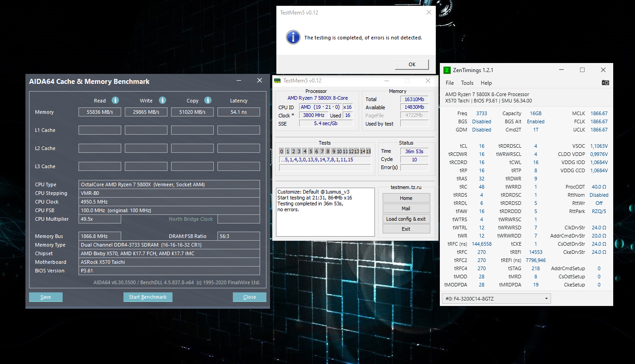635x364 pixels.
Task: Click the tRFC (ns) 144,6558 value
Action: pos(482,244)
